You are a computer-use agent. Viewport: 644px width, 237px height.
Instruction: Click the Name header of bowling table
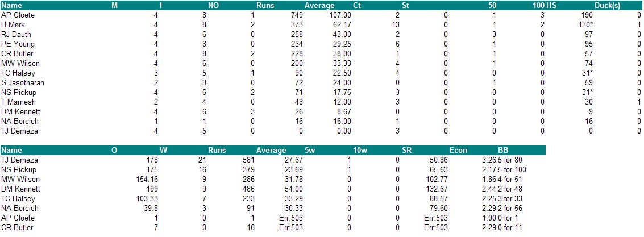tap(11, 151)
